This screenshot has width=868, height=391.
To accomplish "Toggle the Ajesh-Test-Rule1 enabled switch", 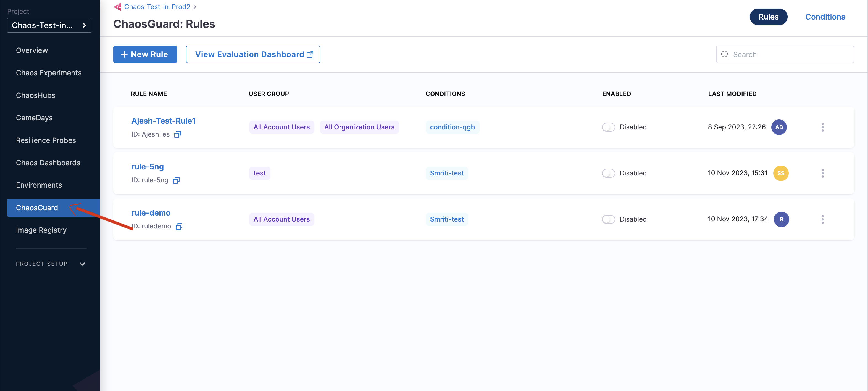I will point(609,127).
